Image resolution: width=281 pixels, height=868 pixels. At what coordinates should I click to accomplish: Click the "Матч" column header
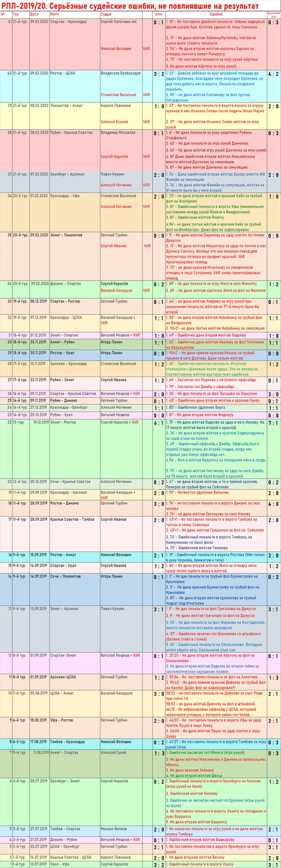coord(54,14)
